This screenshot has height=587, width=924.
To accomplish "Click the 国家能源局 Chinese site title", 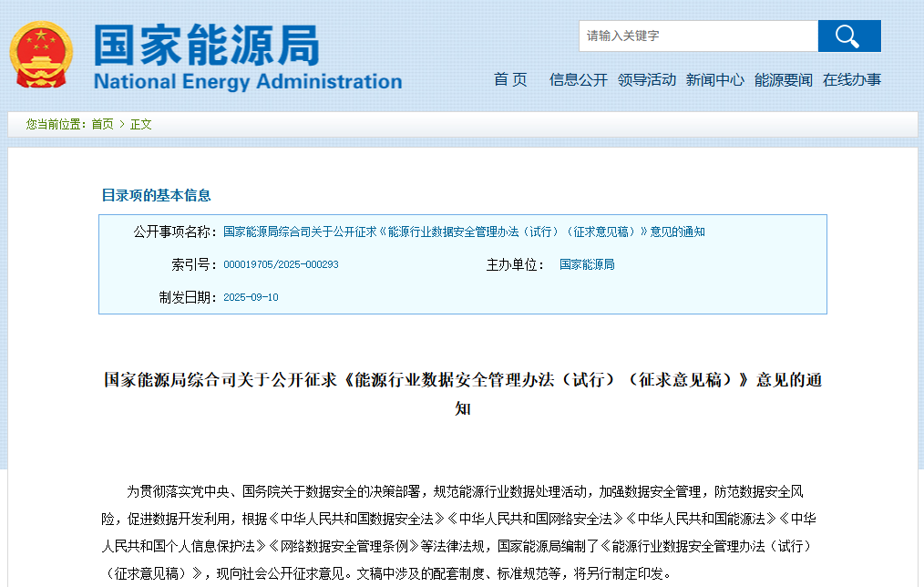I will coord(207,44).
